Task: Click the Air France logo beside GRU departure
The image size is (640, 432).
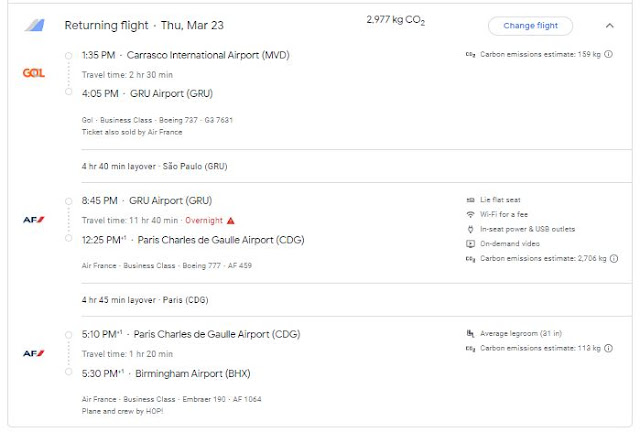Action: (x=33, y=219)
